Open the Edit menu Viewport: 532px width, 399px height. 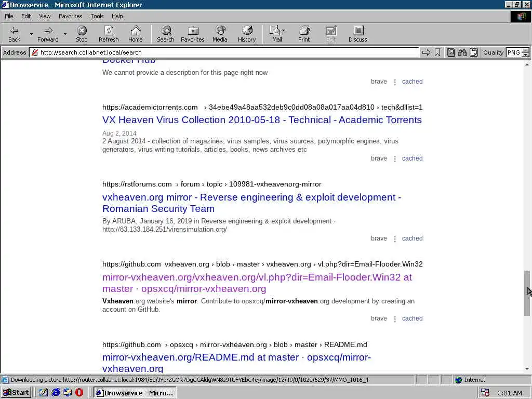pos(26,16)
